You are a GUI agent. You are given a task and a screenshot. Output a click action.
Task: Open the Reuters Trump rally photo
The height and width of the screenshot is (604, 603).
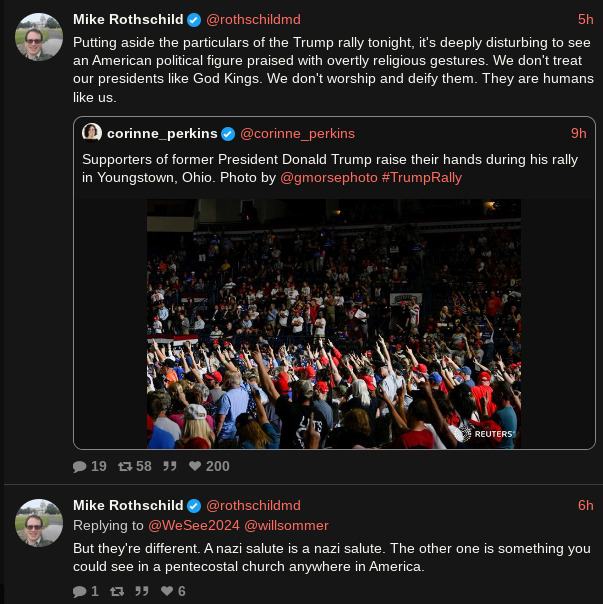point(334,323)
